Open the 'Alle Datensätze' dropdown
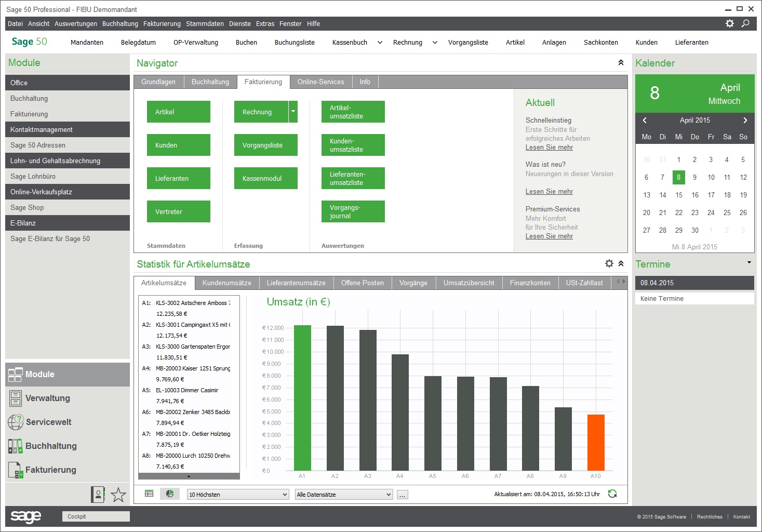 344,495
